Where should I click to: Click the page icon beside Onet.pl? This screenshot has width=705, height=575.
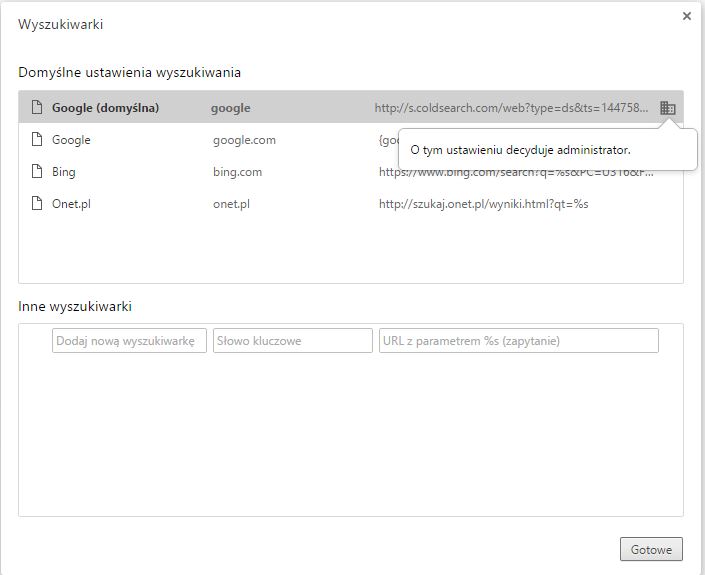(x=37, y=203)
